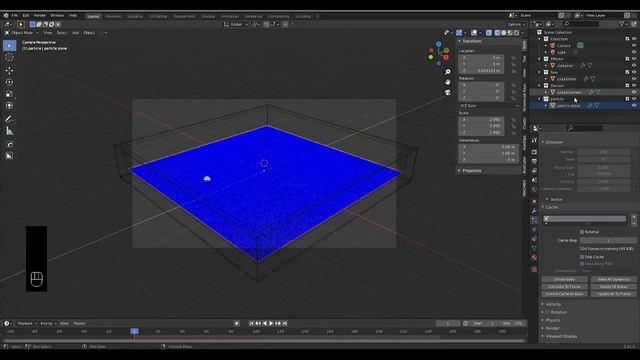
Task: Click the Update All To Frame button
Action: [613, 294]
